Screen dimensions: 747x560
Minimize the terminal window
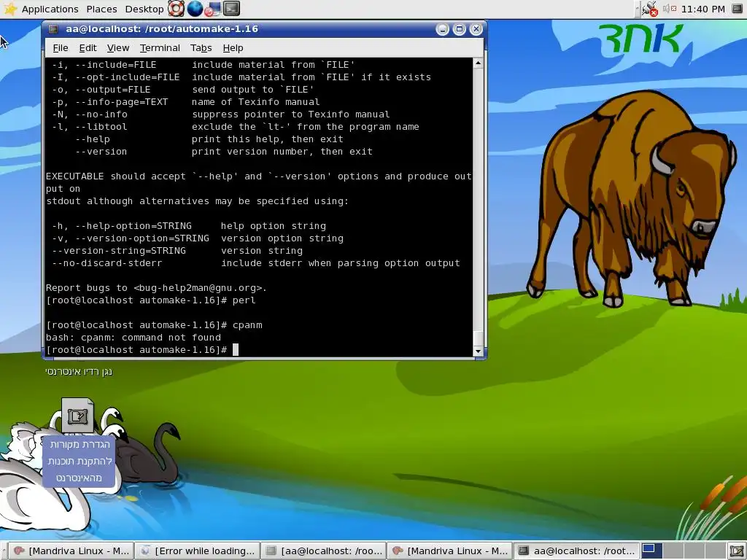[443, 29]
